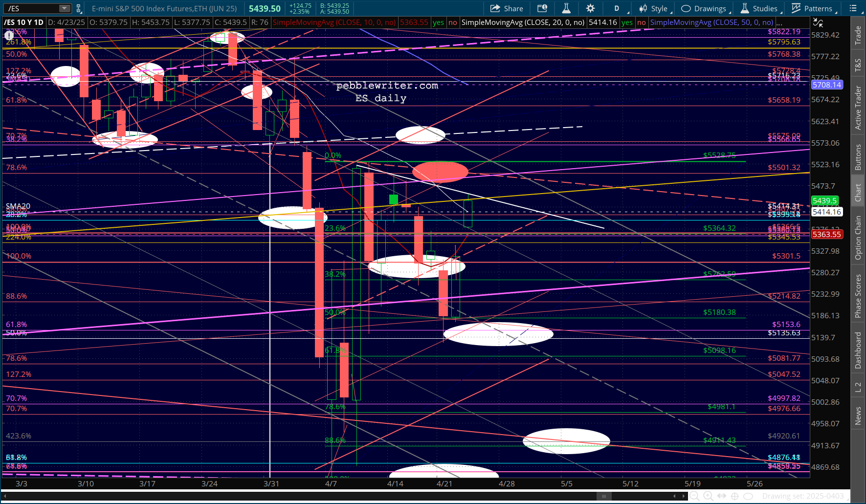Click the ask price A: 5439.50
Viewport: 866px width, 504px height.
(334, 11)
